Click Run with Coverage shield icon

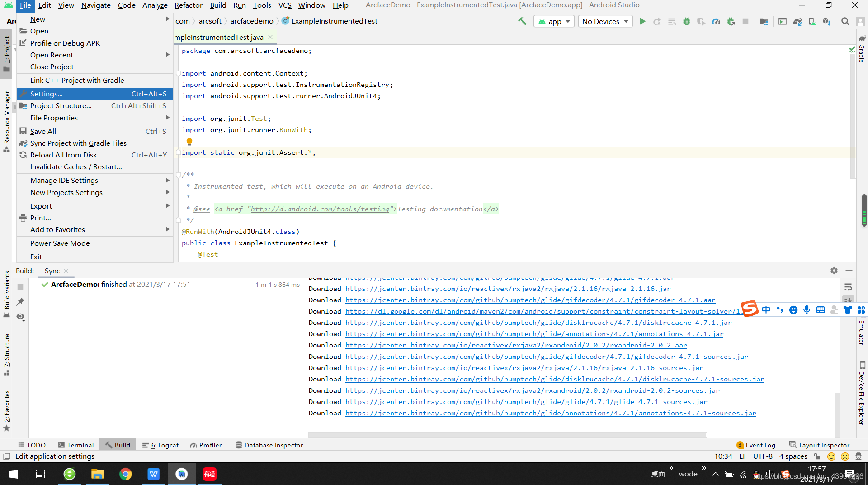pos(701,21)
